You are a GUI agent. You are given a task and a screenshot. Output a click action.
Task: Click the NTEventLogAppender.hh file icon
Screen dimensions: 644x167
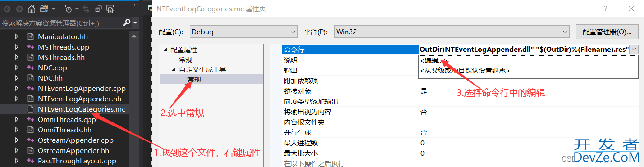click(31, 99)
